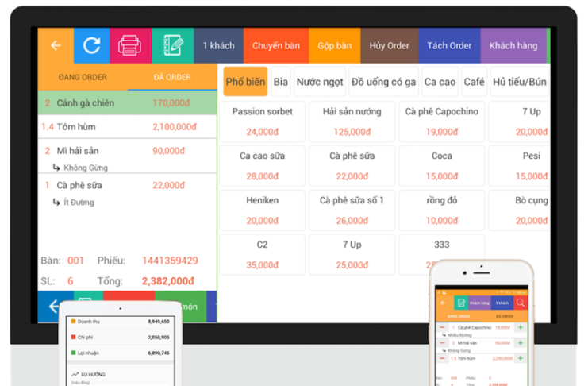Click the orange Doanh thu color legend

tap(74, 322)
